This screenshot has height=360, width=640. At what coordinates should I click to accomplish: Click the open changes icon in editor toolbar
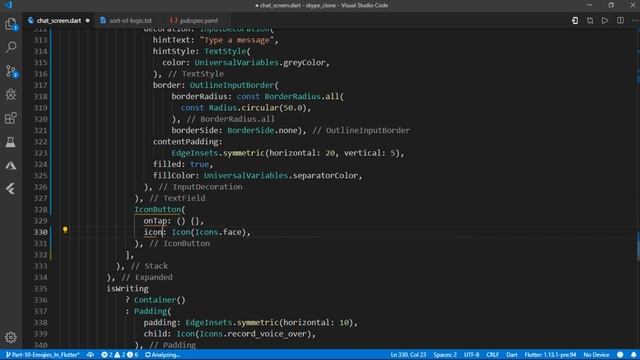coord(575,20)
